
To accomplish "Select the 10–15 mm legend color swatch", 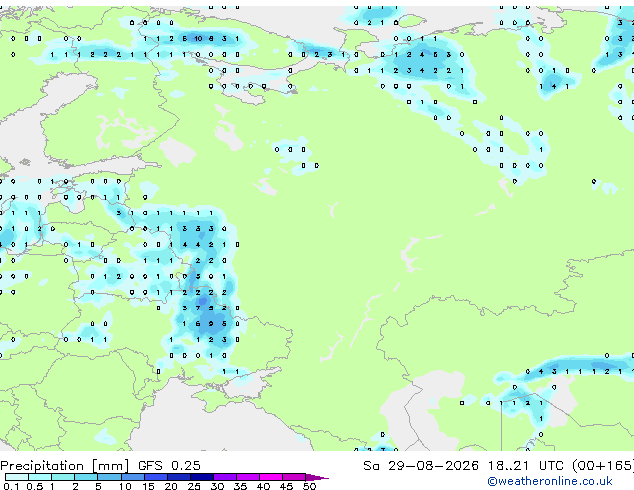I will coord(132,477).
